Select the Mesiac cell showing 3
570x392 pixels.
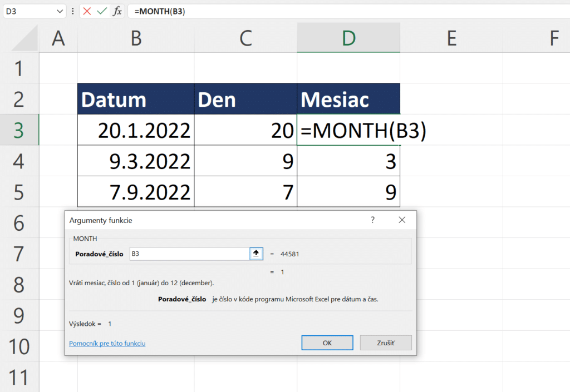pos(348,161)
